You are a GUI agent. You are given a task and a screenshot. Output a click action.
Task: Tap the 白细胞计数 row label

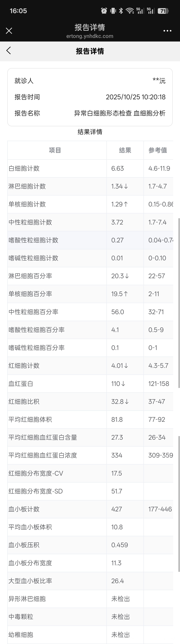[24, 169]
